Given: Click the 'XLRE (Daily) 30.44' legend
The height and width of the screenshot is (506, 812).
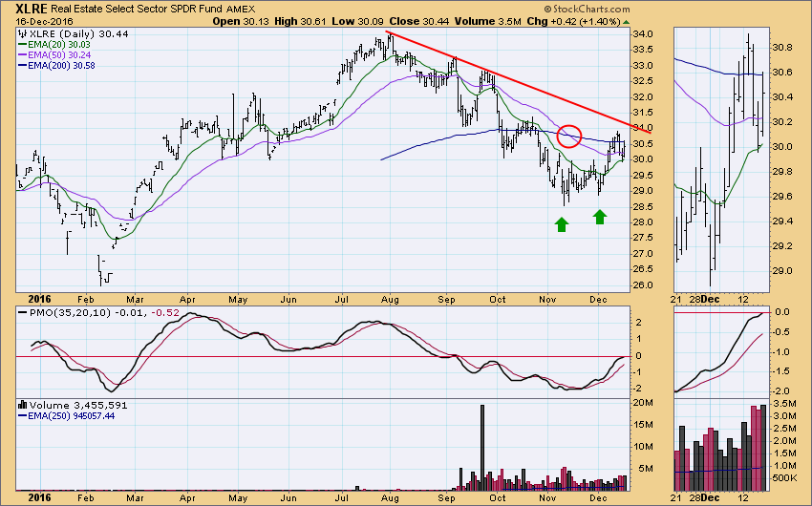Looking at the screenshot, I should 78,33.
